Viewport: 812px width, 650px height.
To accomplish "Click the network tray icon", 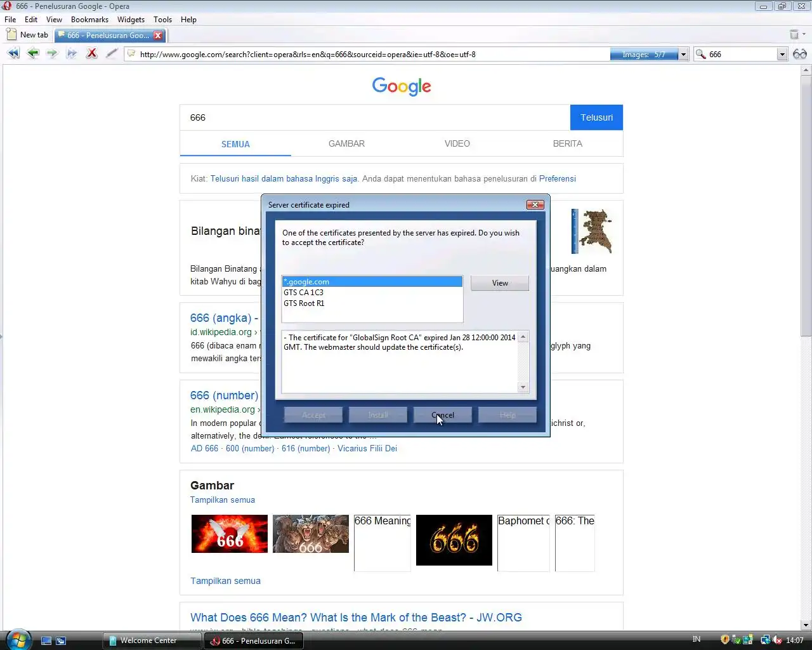I will (x=765, y=640).
